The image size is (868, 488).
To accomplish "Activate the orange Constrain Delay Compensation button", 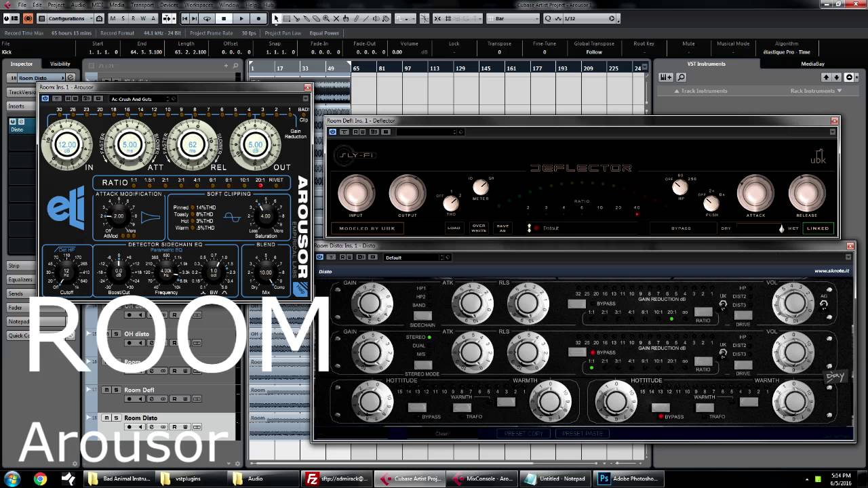I will tap(28, 18).
